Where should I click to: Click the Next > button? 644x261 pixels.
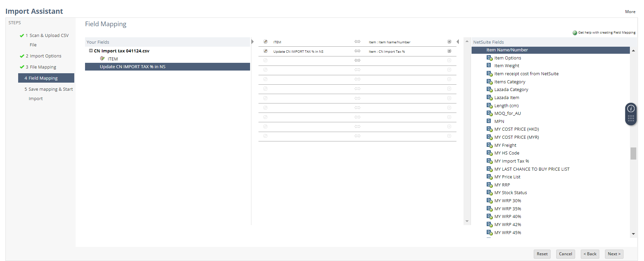click(614, 254)
